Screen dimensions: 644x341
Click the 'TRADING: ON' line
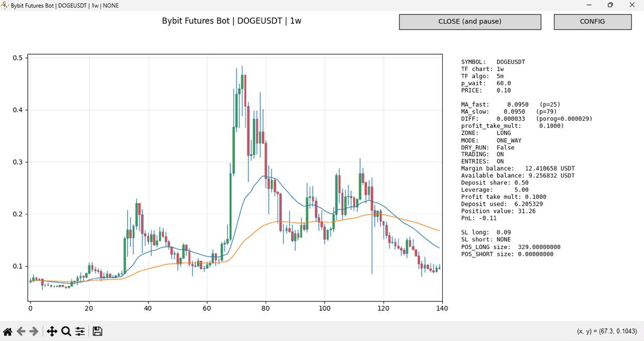(482, 154)
